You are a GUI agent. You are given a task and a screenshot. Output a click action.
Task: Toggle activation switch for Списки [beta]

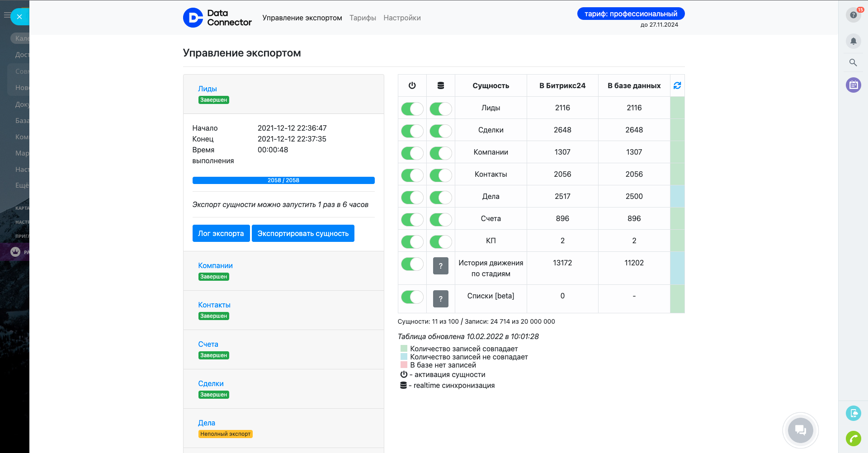coord(412,297)
